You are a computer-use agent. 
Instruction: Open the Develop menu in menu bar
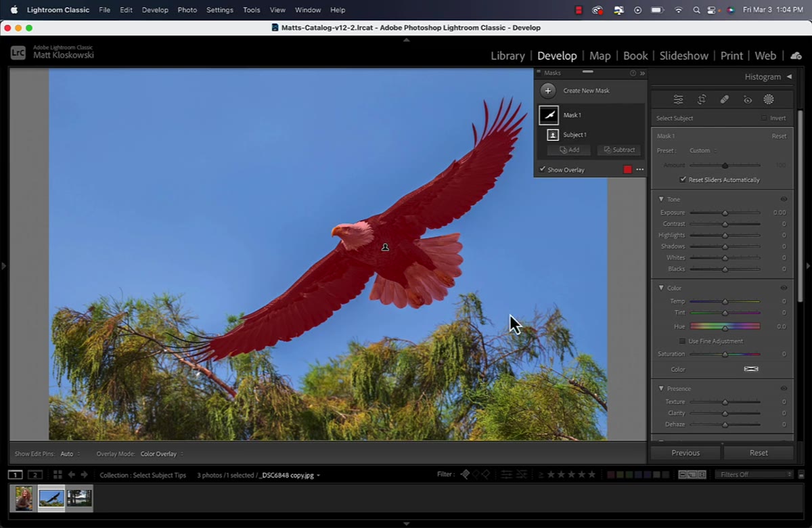pyautogui.click(x=155, y=10)
